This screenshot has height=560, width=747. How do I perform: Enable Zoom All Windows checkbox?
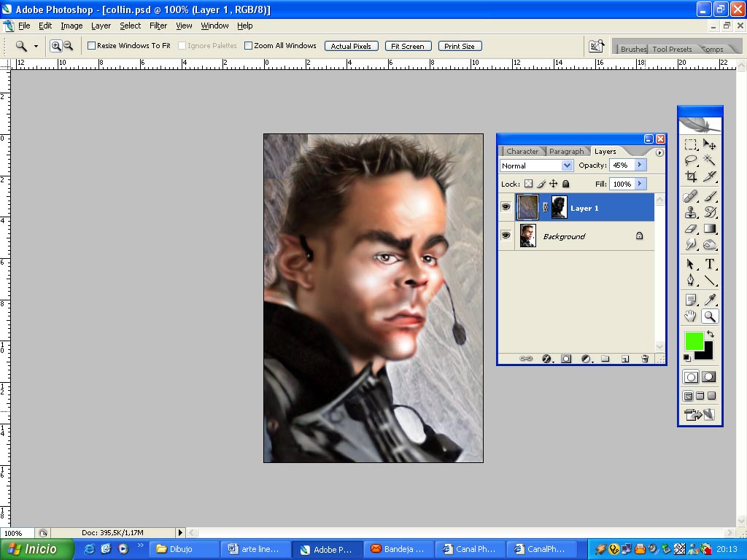pos(248,46)
